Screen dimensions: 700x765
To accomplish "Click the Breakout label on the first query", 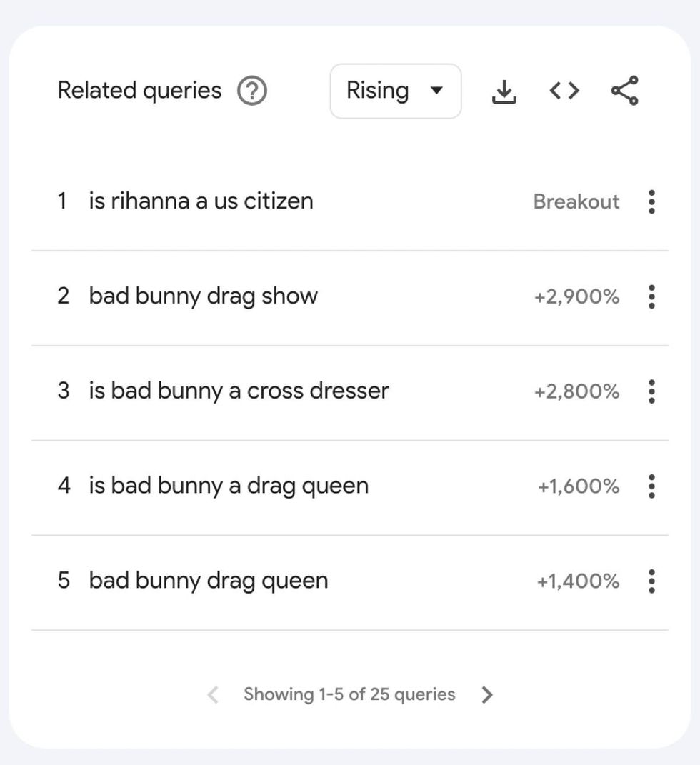I will click(576, 202).
